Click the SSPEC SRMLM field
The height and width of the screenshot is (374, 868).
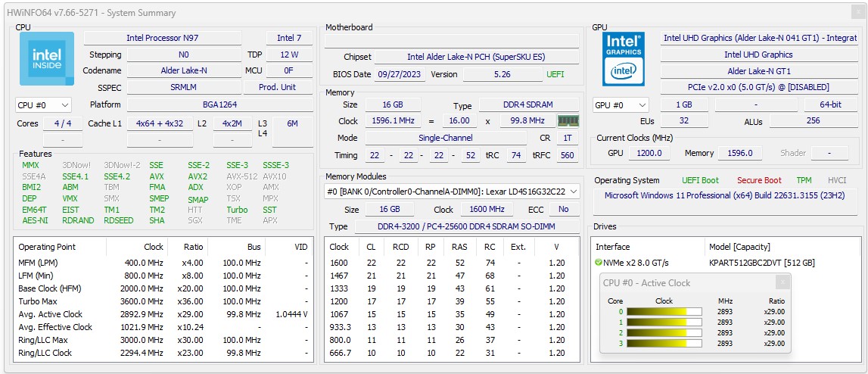click(184, 87)
